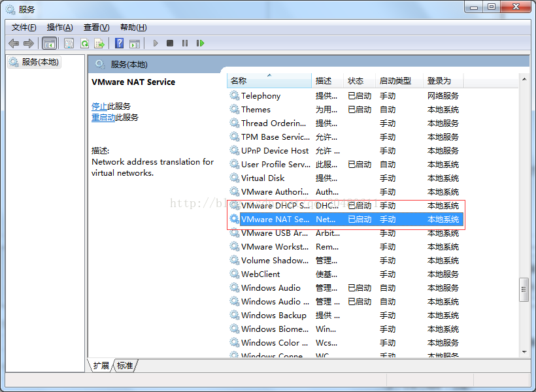Click the gear icon beside Themes
Screen dimensions: 536x392
click(234, 109)
